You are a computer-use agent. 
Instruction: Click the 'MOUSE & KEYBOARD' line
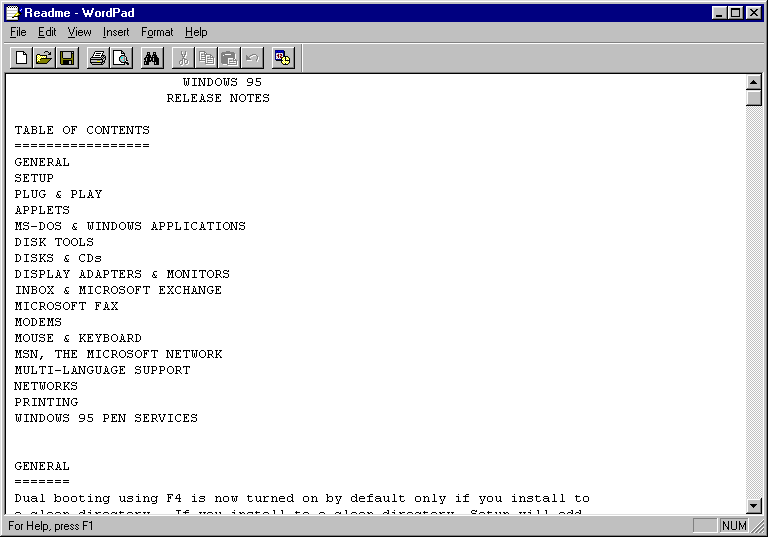tap(78, 338)
